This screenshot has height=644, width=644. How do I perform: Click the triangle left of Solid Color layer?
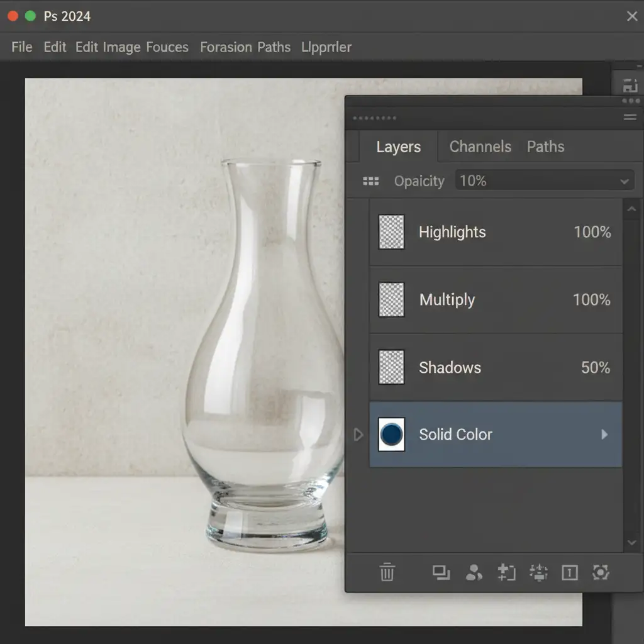pyautogui.click(x=358, y=435)
